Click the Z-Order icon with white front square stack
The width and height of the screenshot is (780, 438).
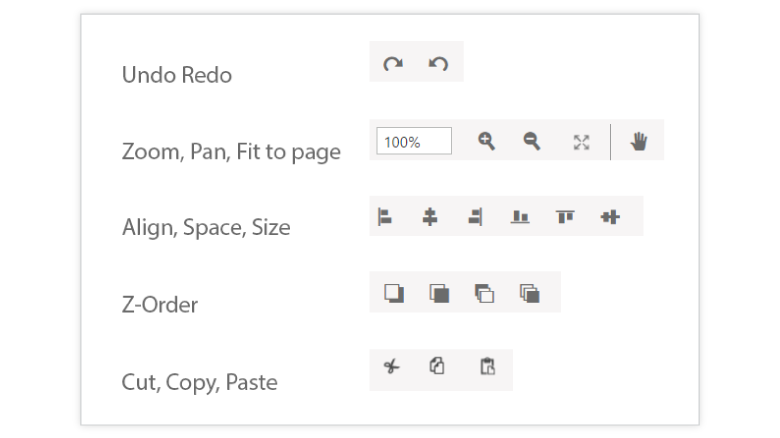pos(484,293)
